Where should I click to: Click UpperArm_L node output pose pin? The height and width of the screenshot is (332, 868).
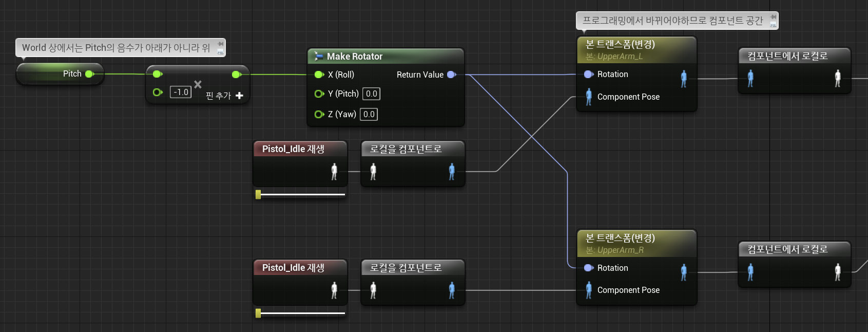coord(684,79)
